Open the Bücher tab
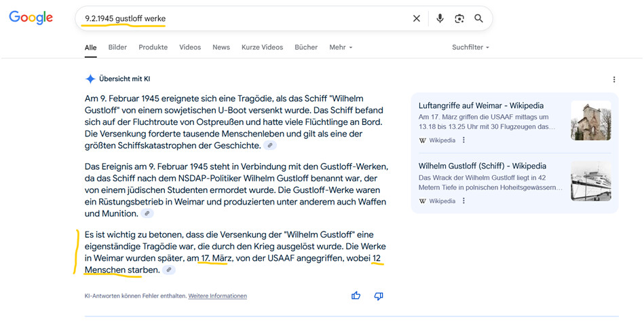Screen dimensions: 644x326 (306, 48)
